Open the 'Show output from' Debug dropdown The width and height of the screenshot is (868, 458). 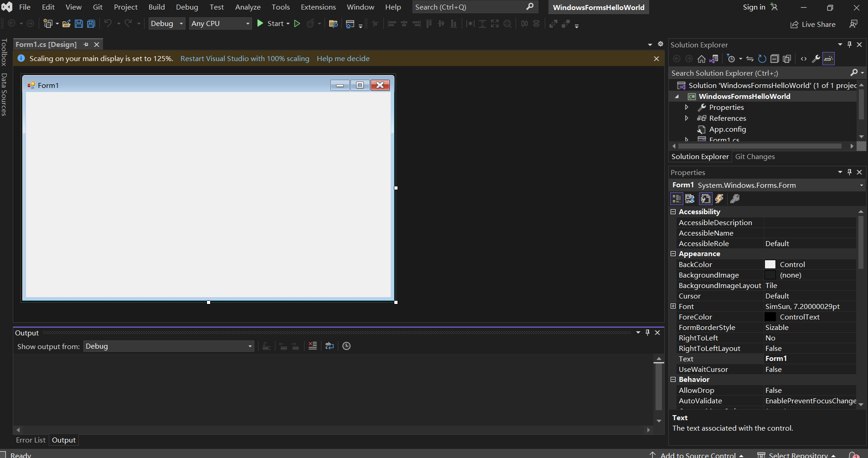(x=169, y=346)
